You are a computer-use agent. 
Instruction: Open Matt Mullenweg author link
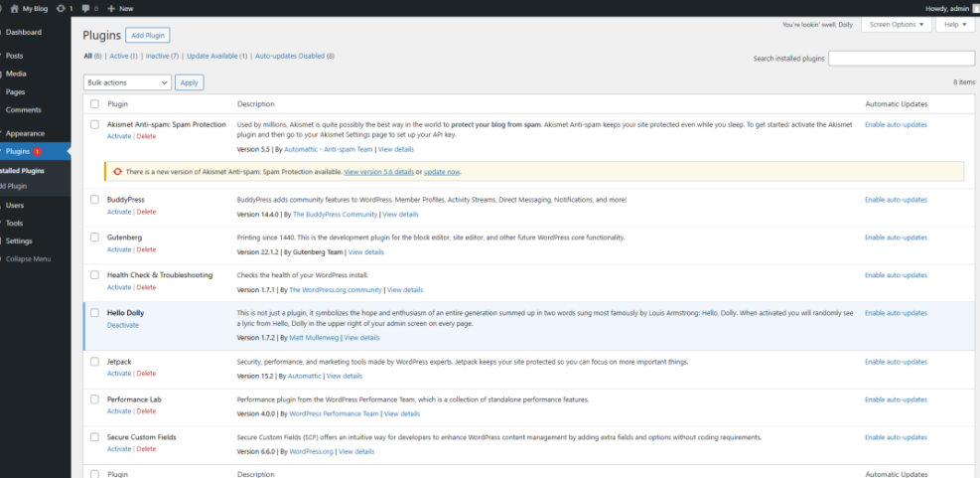click(314, 337)
